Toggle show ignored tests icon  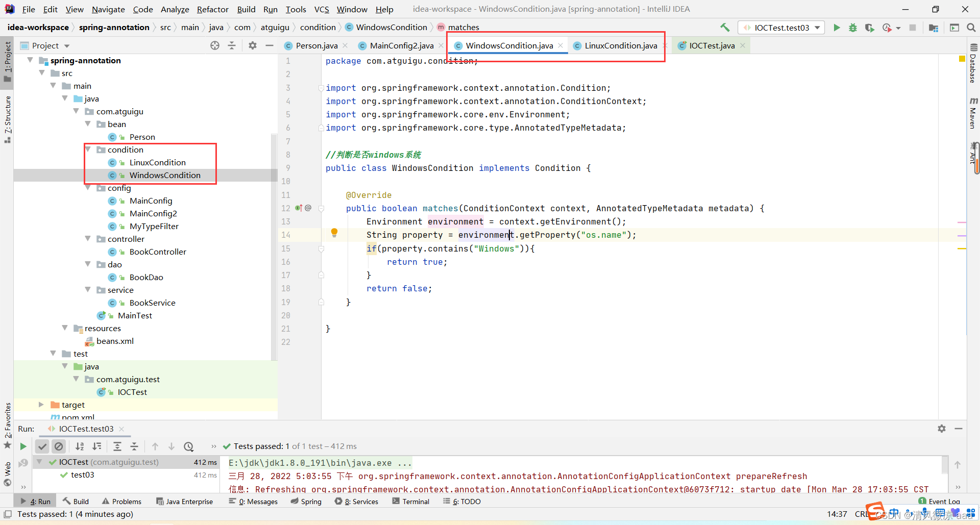59,446
